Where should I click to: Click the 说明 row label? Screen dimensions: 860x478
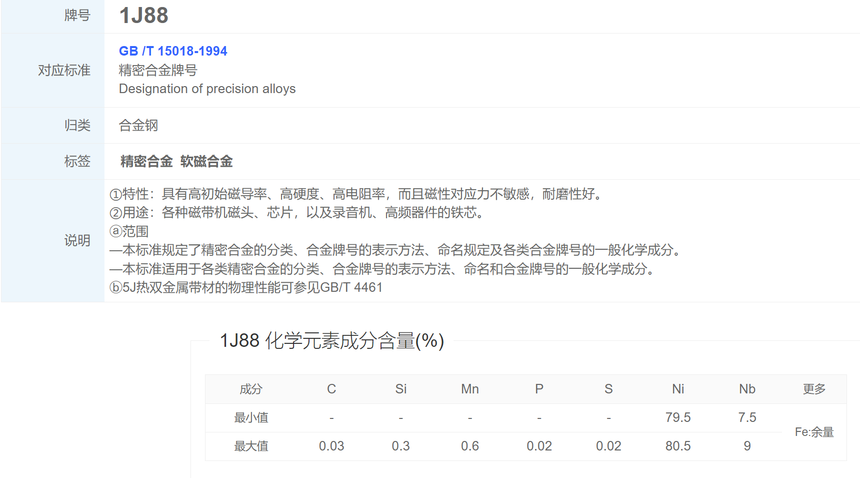[x=77, y=240]
